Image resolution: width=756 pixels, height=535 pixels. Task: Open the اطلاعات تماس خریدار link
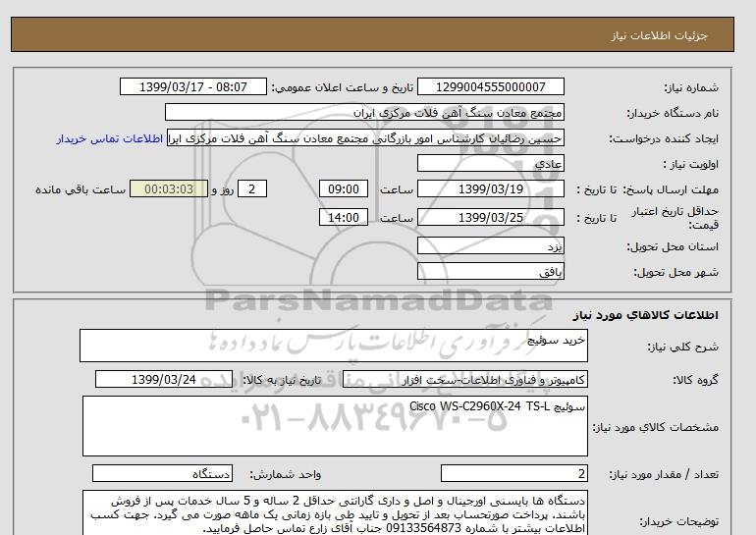pos(109,138)
